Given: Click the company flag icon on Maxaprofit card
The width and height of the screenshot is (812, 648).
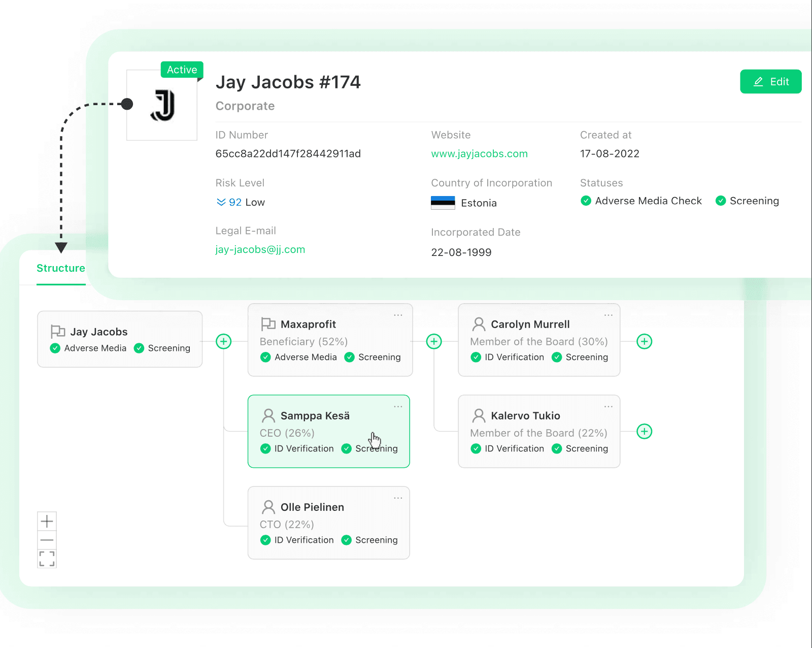Looking at the screenshot, I should [x=268, y=324].
